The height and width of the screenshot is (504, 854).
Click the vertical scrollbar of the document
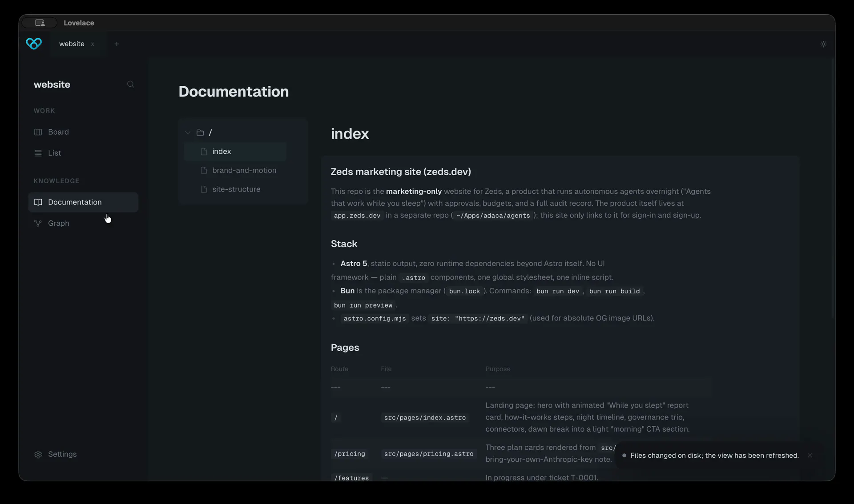[x=833, y=189]
